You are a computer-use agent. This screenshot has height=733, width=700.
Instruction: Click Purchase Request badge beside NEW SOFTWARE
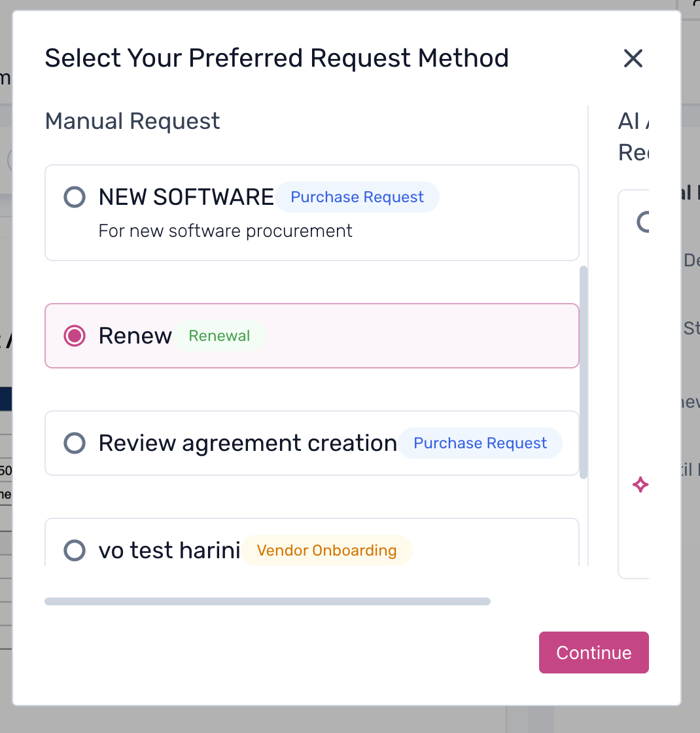click(357, 197)
